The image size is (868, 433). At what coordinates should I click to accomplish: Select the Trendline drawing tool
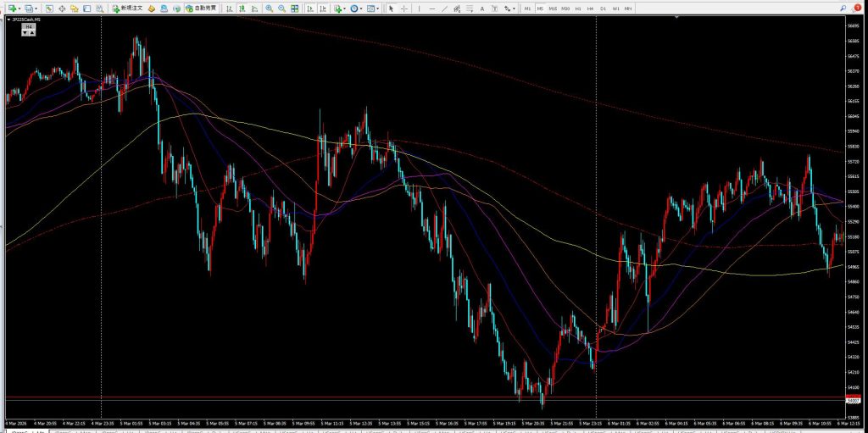[446, 8]
